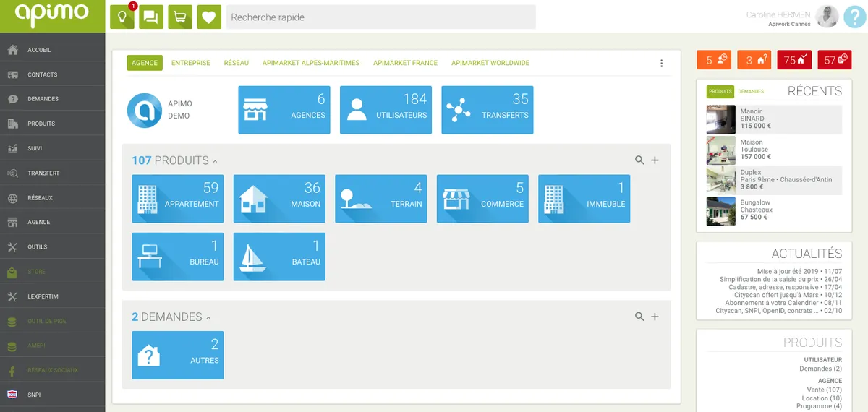Open the chat messages icon
The height and width of the screenshot is (412, 868).
coord(151,17)
